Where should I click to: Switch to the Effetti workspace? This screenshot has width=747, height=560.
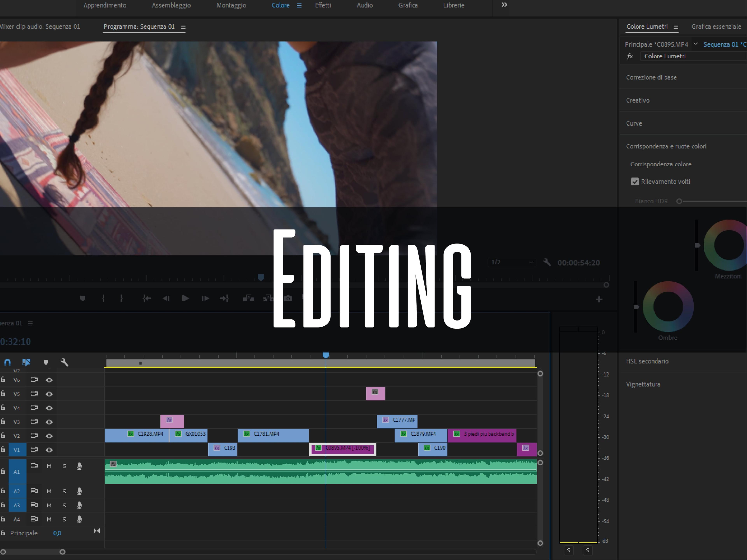(323, 5)
